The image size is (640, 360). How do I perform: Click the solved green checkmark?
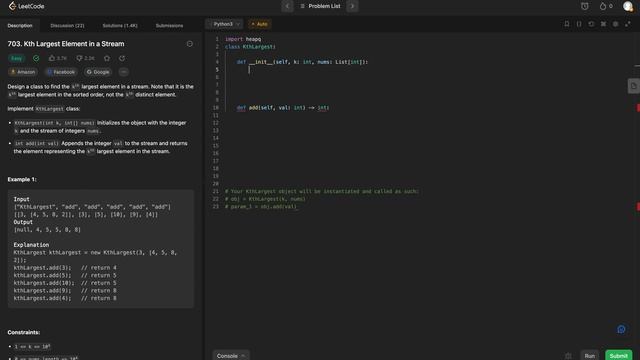(36, 58)
